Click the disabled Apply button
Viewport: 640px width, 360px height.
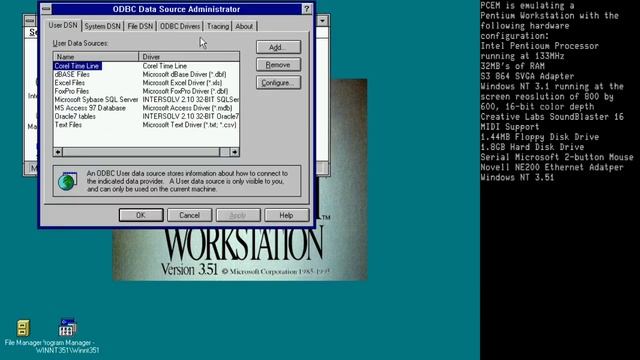(238, 215)
